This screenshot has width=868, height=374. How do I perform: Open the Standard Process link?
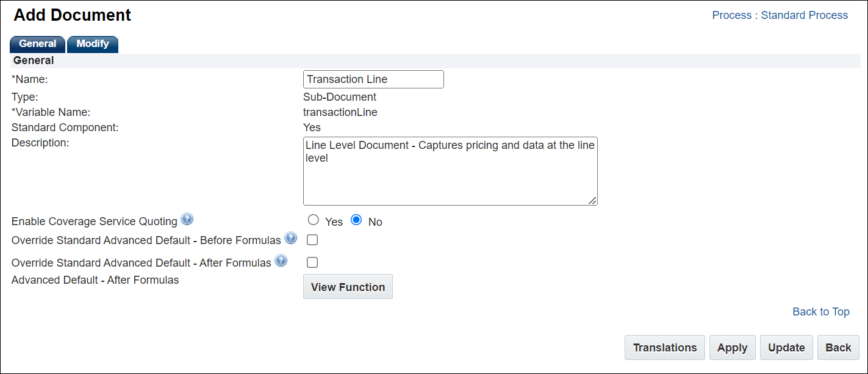[x=804, y=15]
